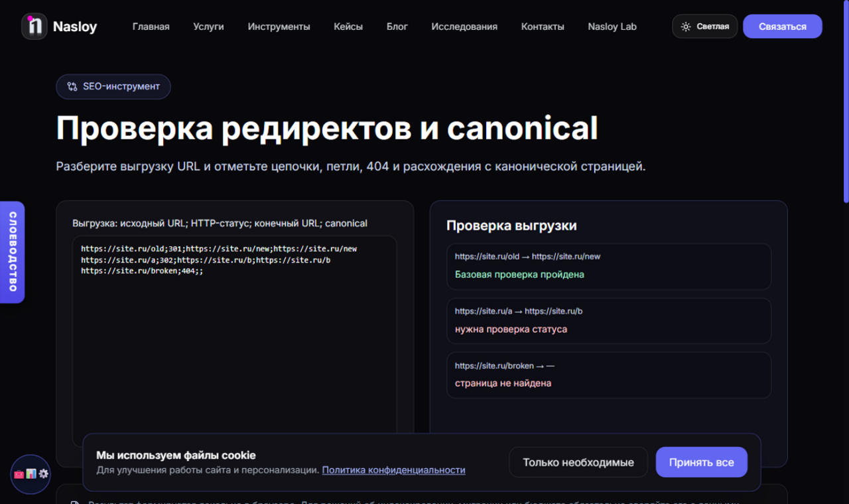
Task: Open the Инструменты menu item
Action: (279, 27)
